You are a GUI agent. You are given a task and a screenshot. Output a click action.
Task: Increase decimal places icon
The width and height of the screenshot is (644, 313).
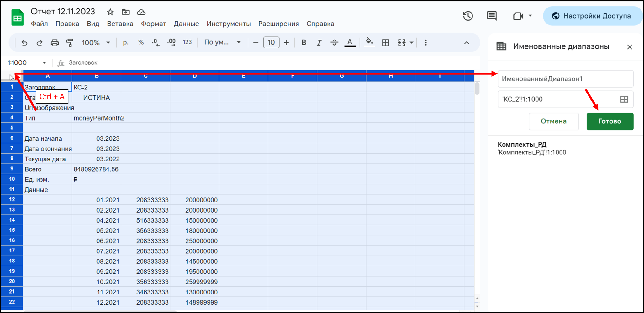[172, 43]
